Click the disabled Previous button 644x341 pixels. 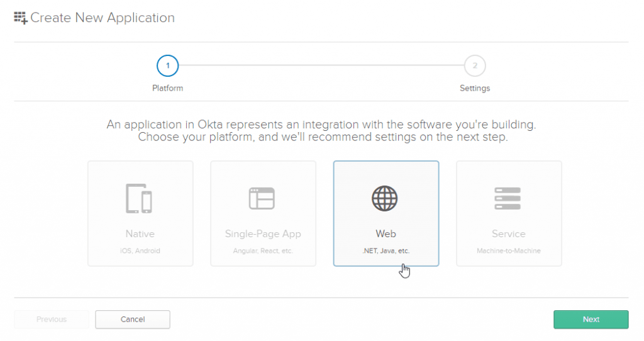[52, 319]
